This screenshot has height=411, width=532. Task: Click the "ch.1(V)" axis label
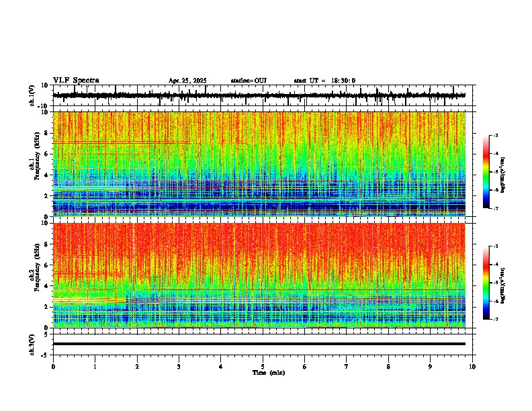click(32, 95)
